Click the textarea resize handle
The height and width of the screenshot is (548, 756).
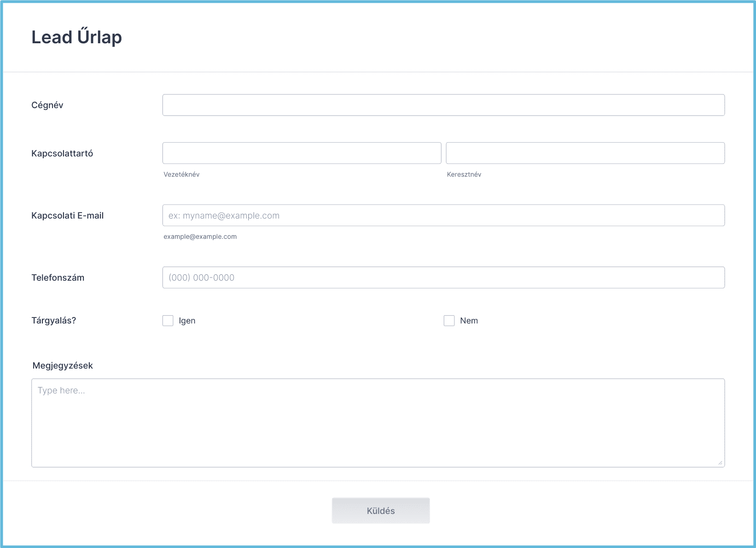(x=720, y=462)
